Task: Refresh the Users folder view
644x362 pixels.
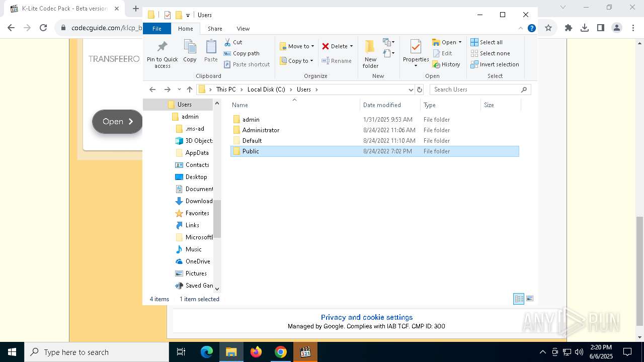Action: click(x=420, y=89)
